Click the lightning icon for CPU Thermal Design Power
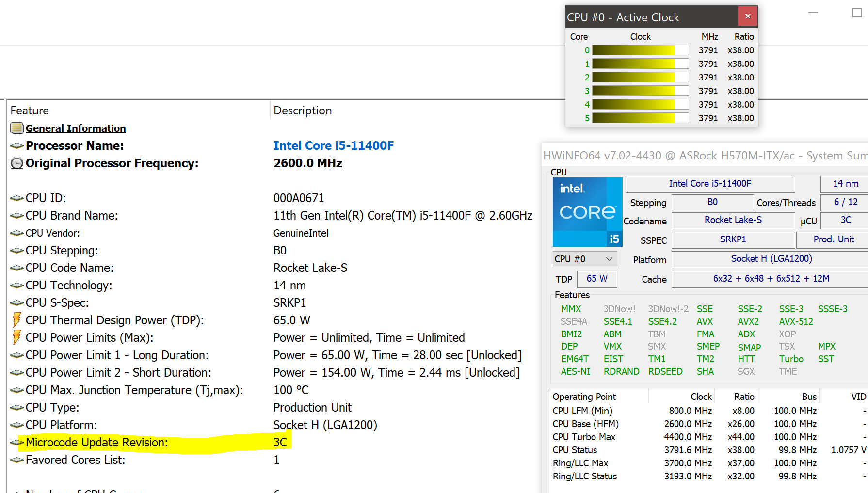This screenshot has width=868, height=493. [x=17, y=320]
